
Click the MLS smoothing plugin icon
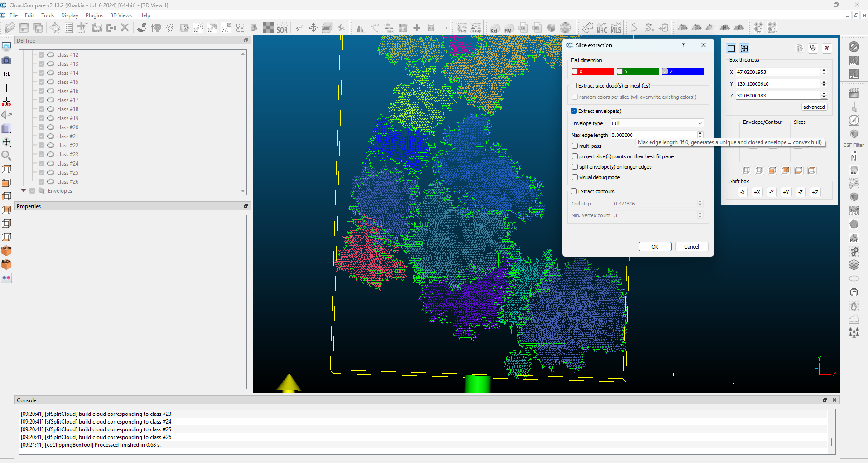click(x=616, y=28)
